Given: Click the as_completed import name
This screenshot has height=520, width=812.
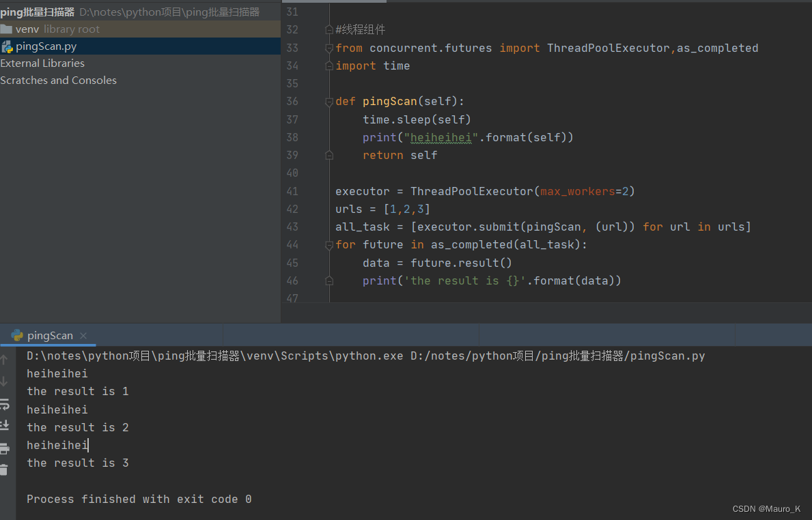Looking at the screenshot, I should tap(717, 48).
